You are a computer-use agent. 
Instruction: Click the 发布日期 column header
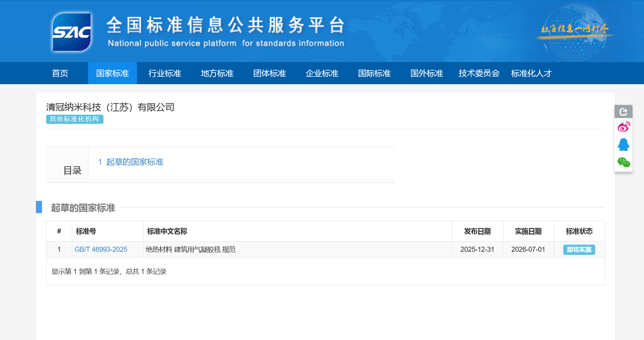click(477, 231)
